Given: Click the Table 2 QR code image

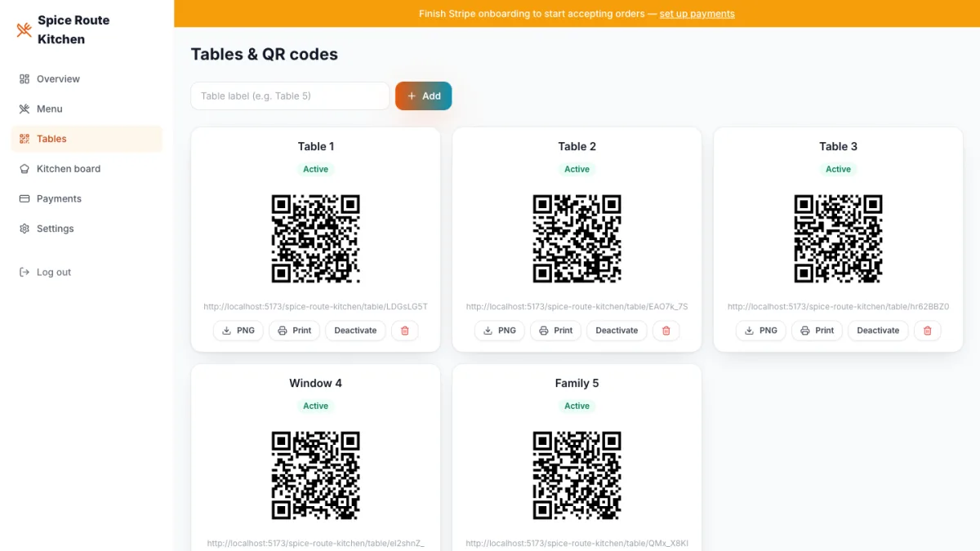Looking at the screenshot, I should tap(577, 238).
